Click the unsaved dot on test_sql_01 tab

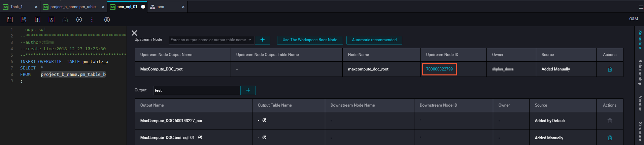(x=143, y=7)
